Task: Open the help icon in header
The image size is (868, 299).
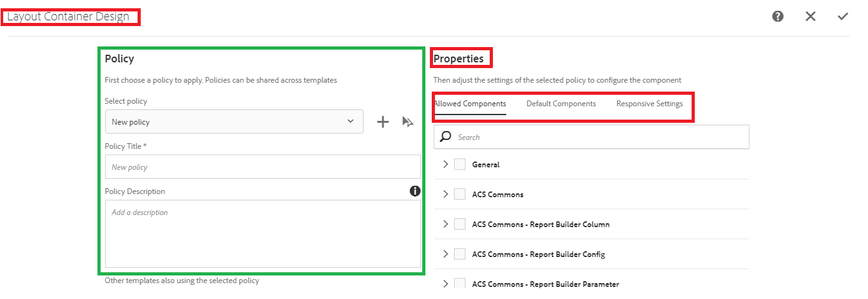Action: tap(778, 17)
